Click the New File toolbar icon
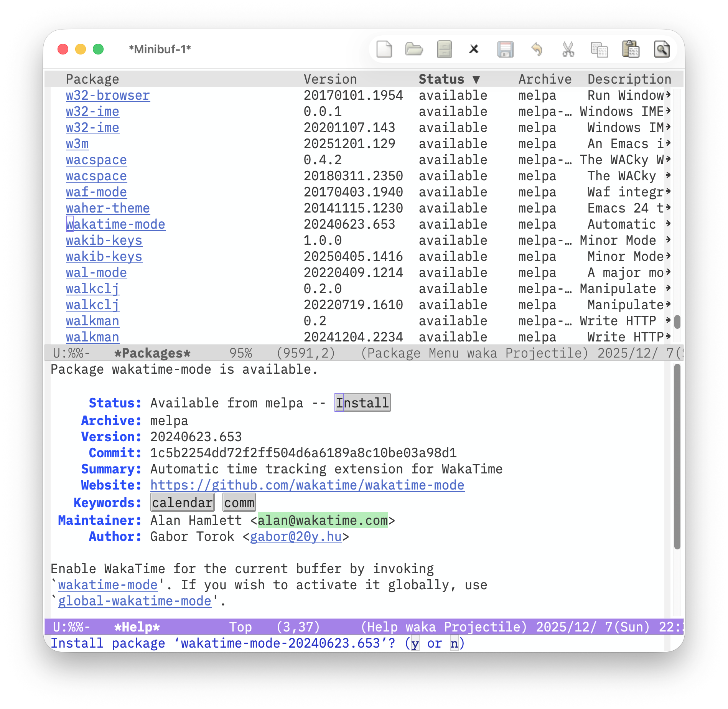Image resolution: width=728 pixels, height=709 pixels. click(x=384, y=49)
